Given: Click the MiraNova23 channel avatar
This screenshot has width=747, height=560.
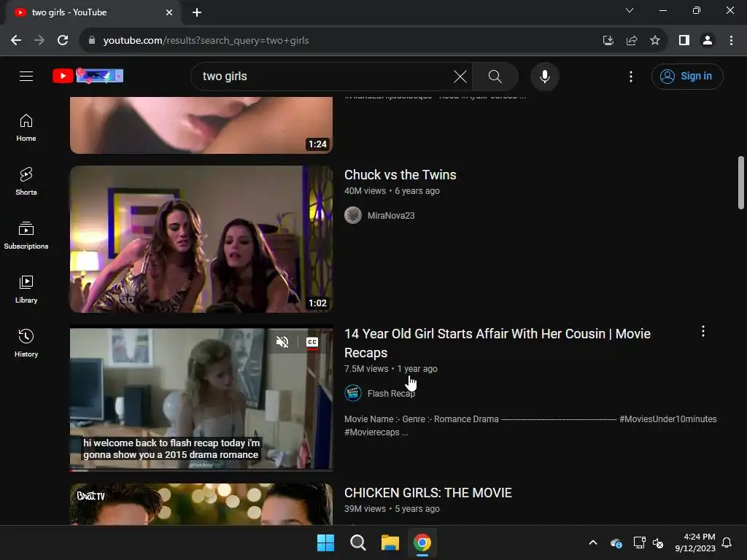Looking at the screenshot, I should coord(353,215).
